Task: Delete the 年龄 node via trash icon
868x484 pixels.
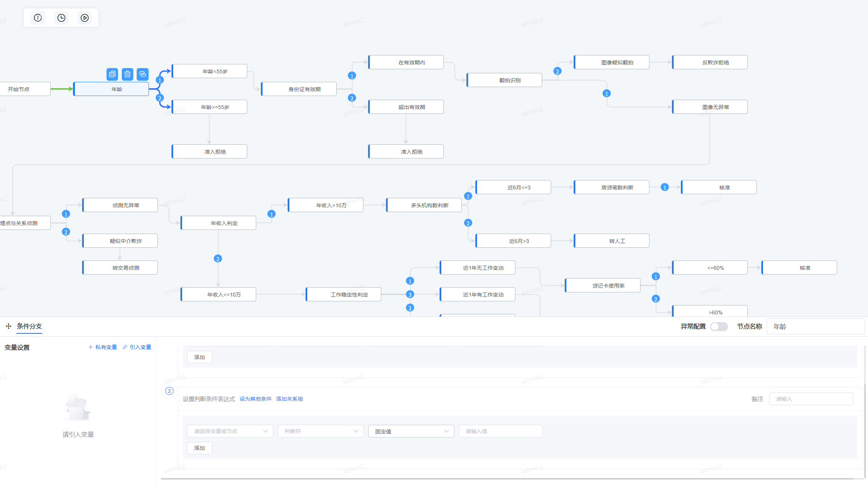Action: point(127,74)
